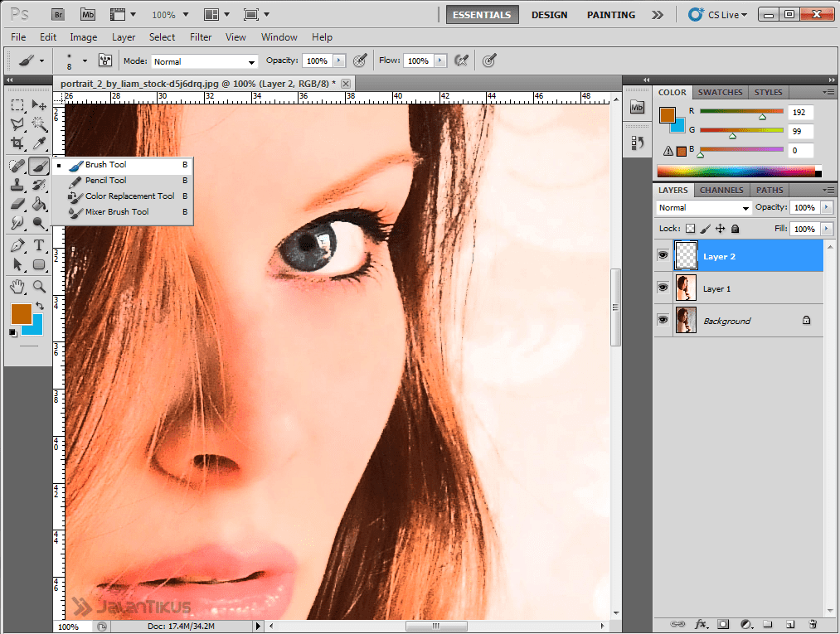This screenshot has height=634, width=840.
Task: Select the Polygonal Lasso tool
Action: click(17, 124)
